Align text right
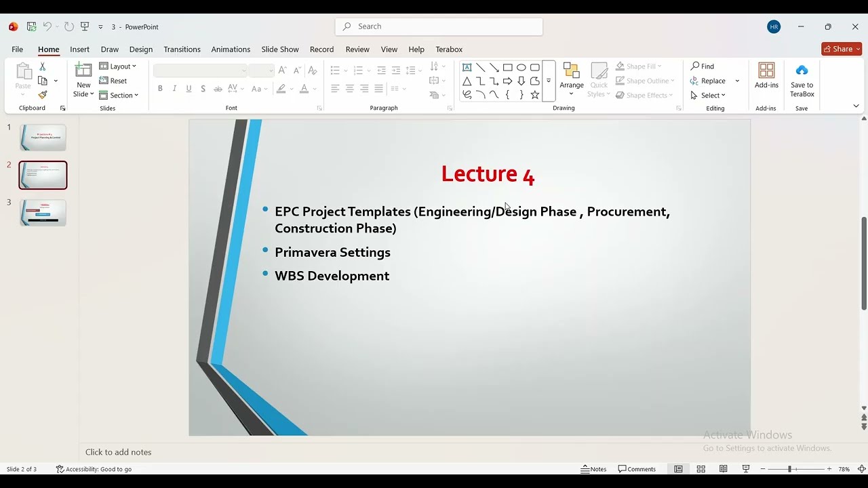 click(364, 89)
